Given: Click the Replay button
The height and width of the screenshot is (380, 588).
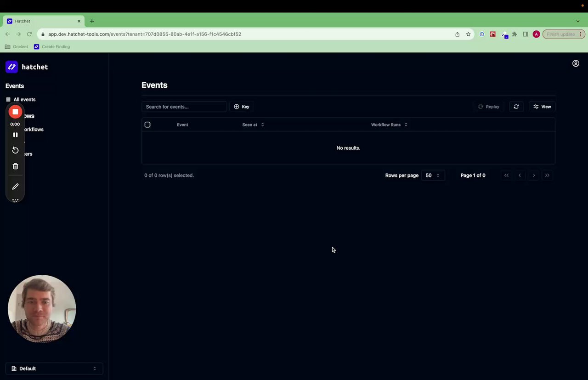Looking at the screenshot, I should tap(488, 107).
